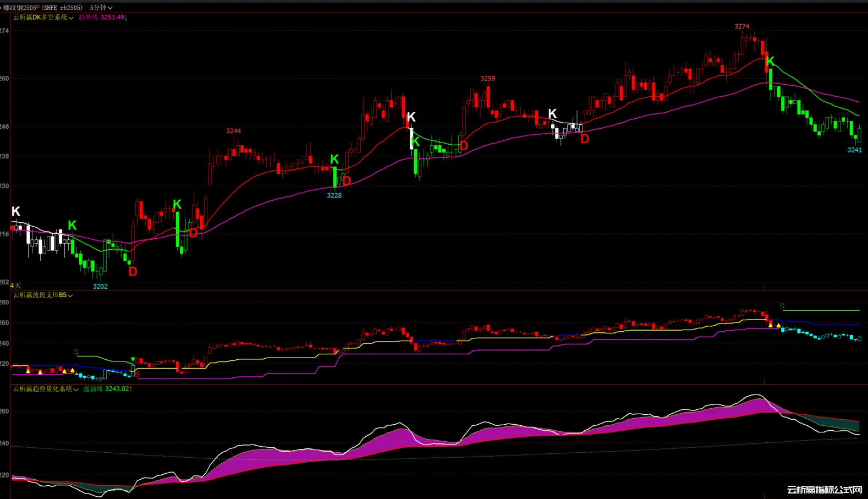Screen dimensions: 868x499
Task: Click the white K signal at far left
Action: pos(16,211)
